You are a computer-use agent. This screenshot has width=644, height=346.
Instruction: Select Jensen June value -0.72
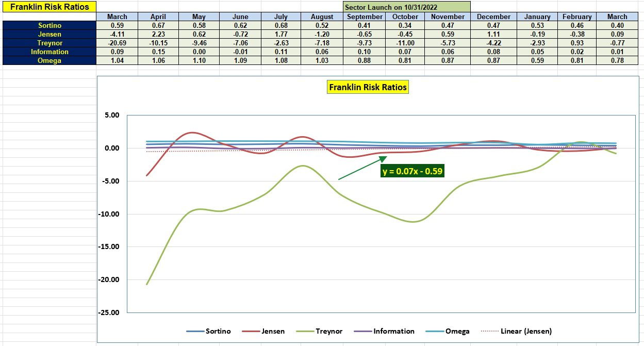click(240, 34)
